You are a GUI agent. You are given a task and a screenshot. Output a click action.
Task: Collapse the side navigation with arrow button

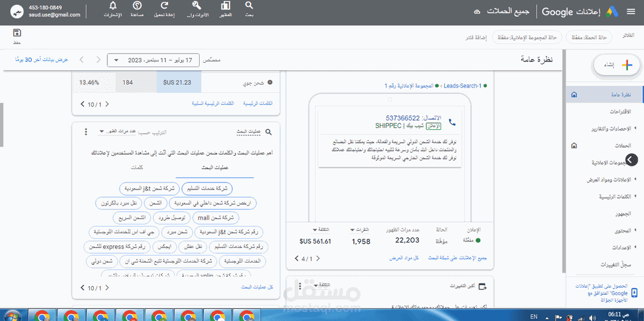(x=632, y=159)
